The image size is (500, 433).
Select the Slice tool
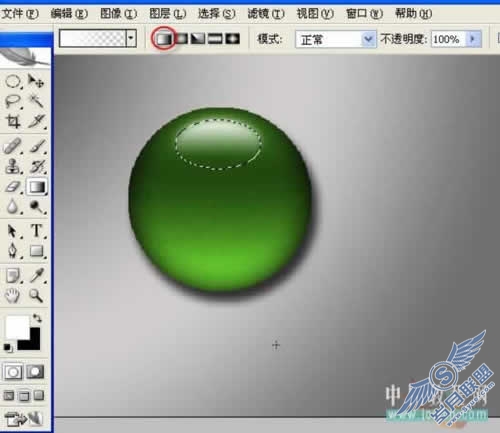[36, 121]
